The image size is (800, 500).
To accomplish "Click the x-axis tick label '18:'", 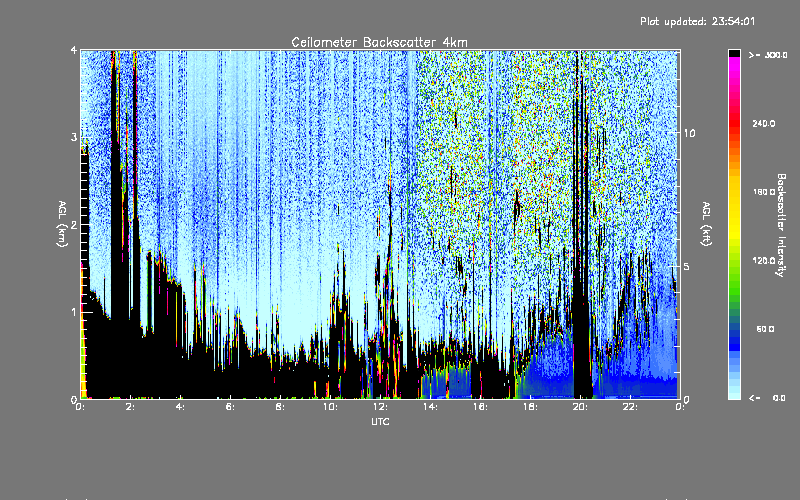I will [x=531, y=407].
